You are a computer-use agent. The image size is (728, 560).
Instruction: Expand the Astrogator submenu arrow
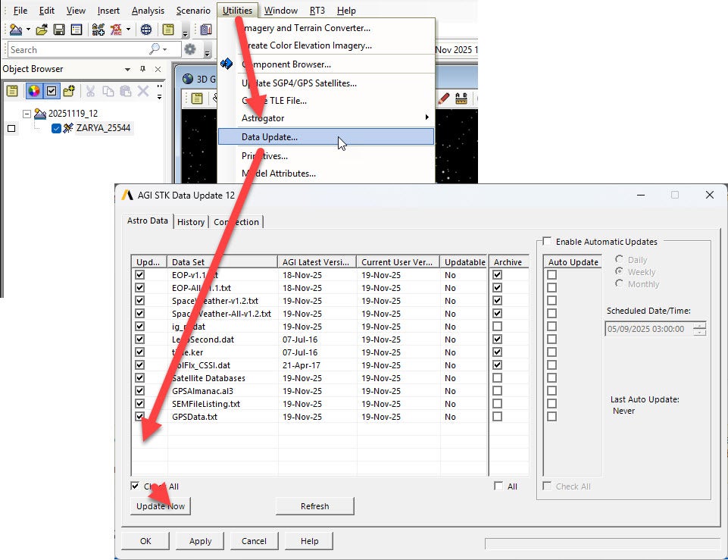(x=426, y=117)
